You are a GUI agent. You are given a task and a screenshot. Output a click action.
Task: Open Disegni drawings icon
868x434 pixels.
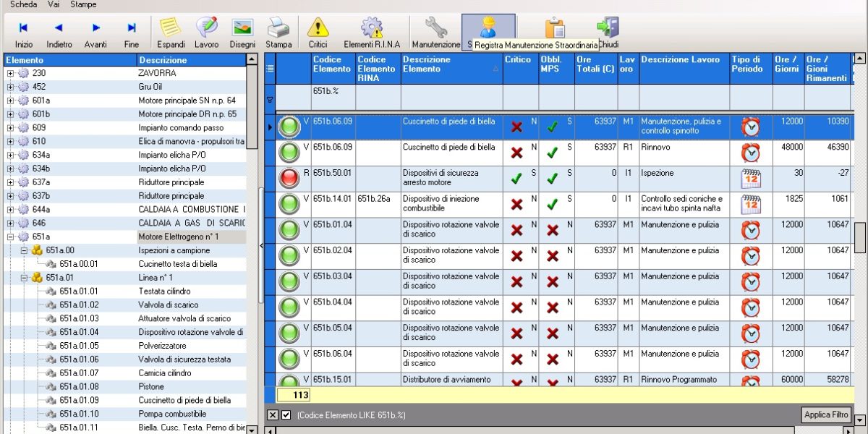[x=242, y=33]
